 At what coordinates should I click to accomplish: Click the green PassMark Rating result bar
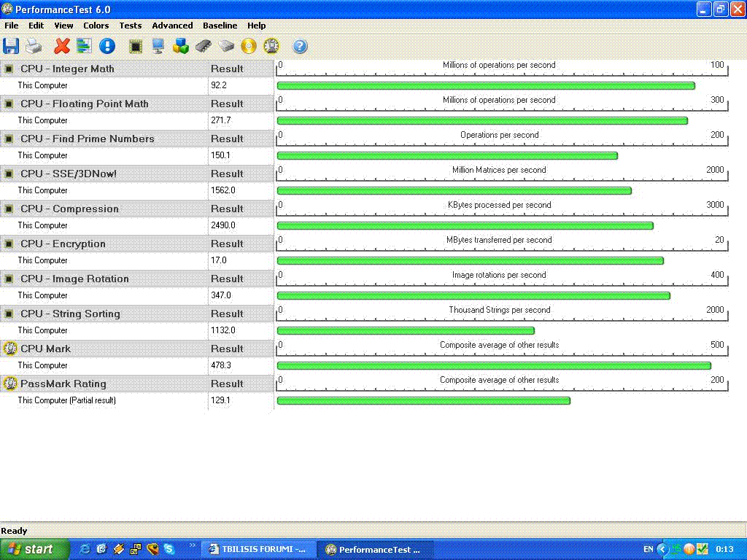424,400
